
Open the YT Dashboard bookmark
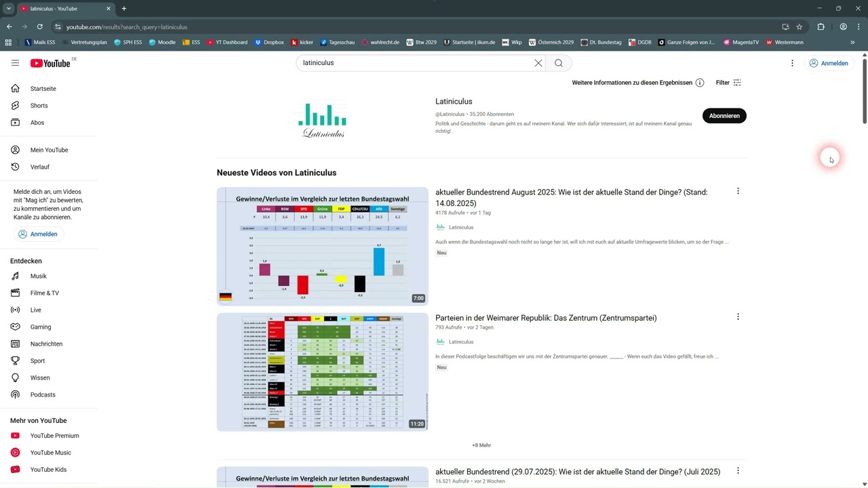point(227,42)
